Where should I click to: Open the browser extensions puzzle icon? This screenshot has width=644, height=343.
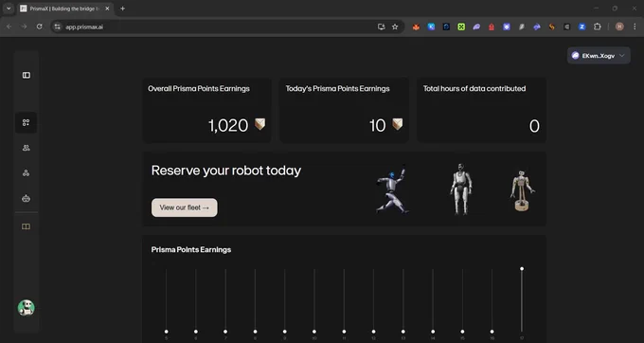[598, 27]
